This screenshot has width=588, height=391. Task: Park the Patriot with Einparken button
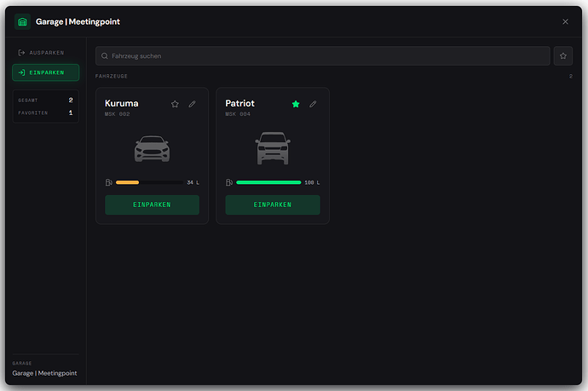click(x=273, y=204)
